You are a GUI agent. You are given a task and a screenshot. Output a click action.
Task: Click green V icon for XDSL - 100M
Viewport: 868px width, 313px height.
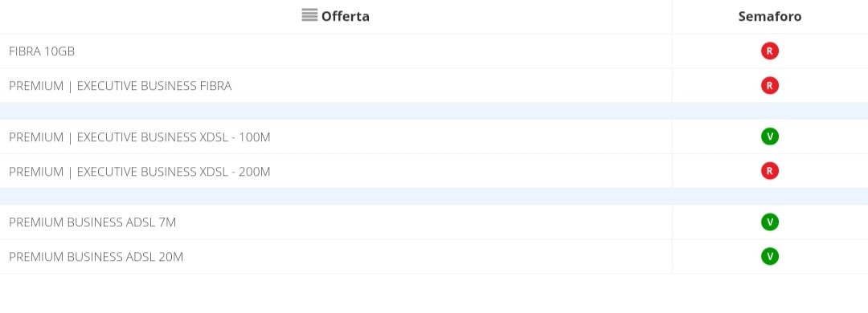[x=769, y=136]
